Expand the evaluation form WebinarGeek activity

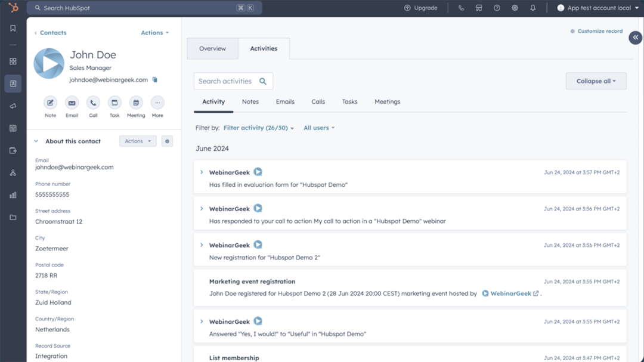coord(202,172)
